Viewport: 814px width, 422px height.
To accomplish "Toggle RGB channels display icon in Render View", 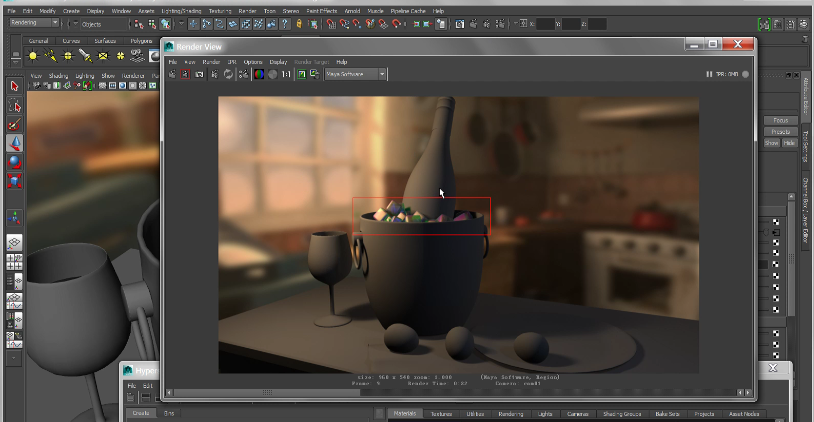I will [259, 74].
